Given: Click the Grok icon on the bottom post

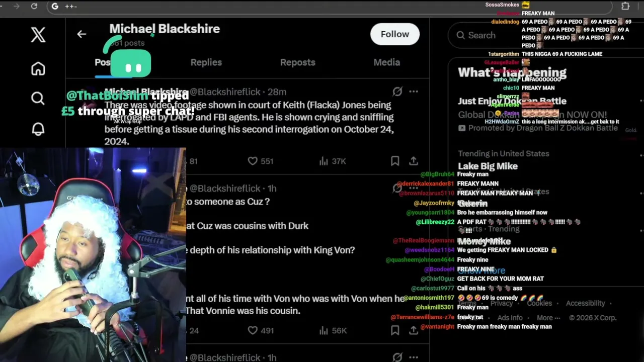Looking at the screenshot, I should [x=397, y=357].
